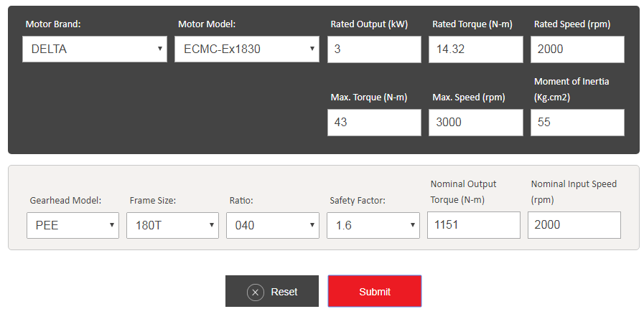Screen dimensions: 644x314
Task: Click the Reset button label
Action: click(x=284, y=292)
